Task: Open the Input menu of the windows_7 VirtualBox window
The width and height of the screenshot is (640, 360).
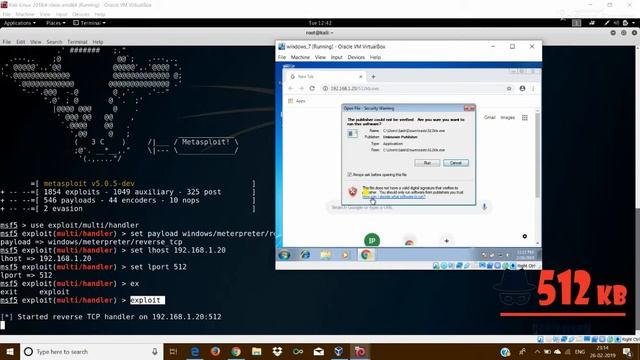Action: pos(336,57)
